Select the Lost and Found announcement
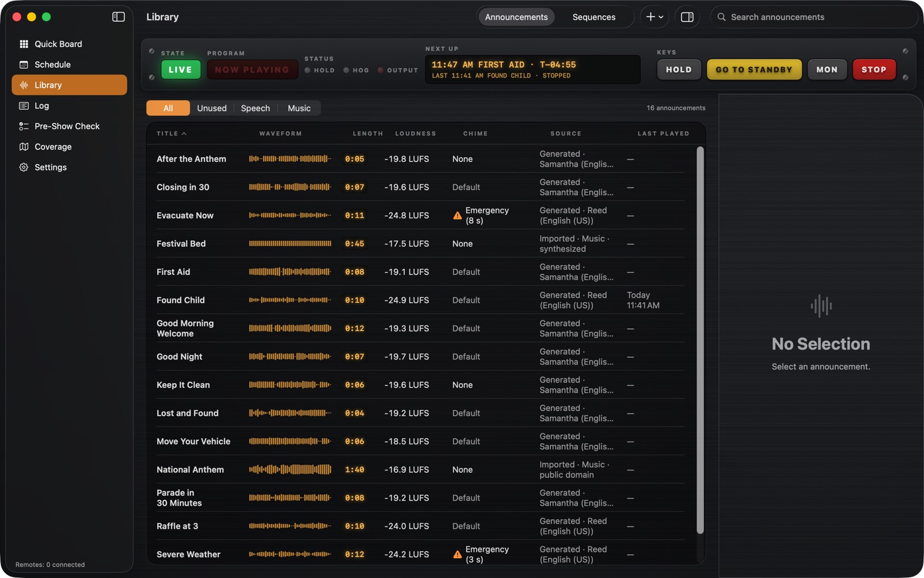Screen dimensions: 924x578 click(x=420, y=413)
